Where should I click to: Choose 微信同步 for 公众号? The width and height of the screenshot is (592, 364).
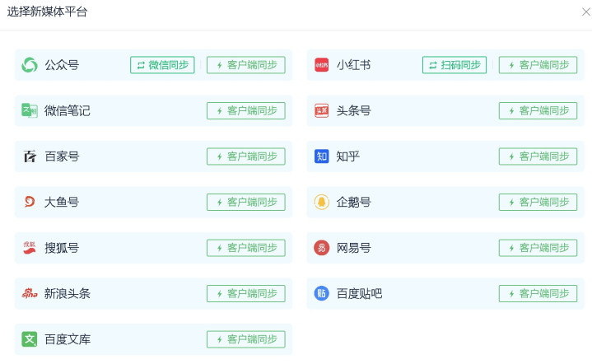pyautogui.click(x=162, y=65)
